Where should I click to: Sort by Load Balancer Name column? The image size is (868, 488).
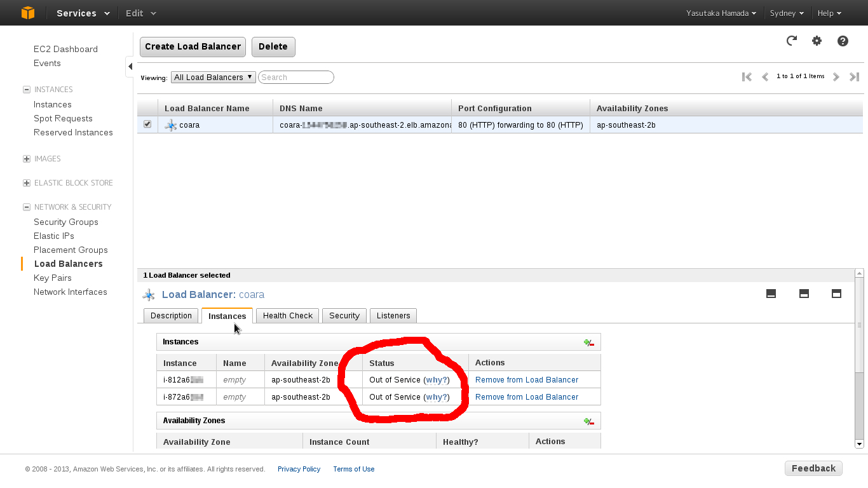(215, 108)
